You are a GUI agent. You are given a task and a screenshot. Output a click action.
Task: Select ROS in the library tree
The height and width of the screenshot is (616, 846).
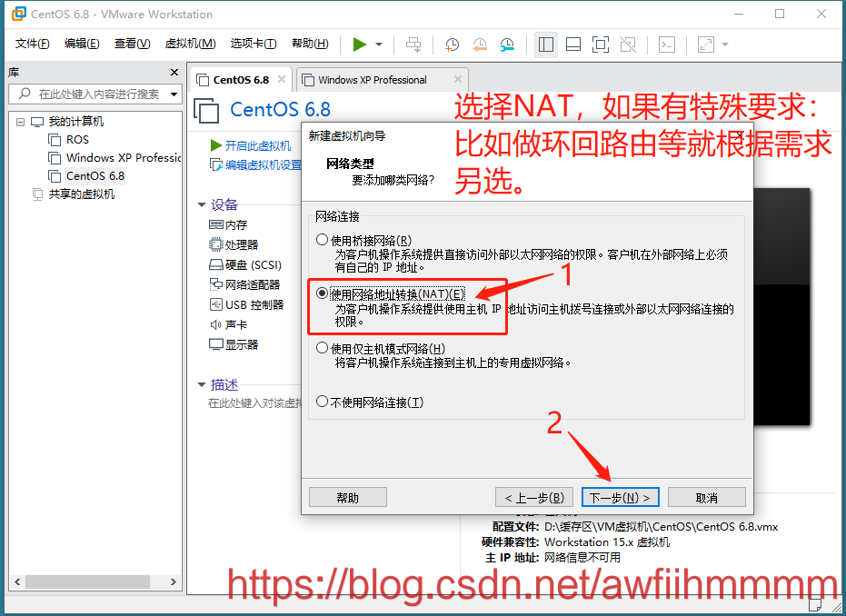[x=77, y=140]
